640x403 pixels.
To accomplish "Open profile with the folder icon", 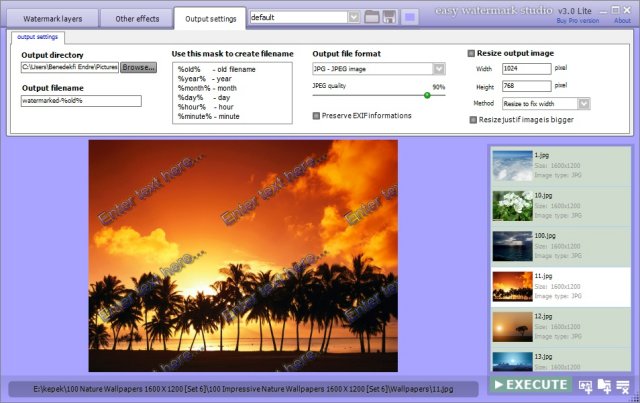I will [x=371, y=17].
